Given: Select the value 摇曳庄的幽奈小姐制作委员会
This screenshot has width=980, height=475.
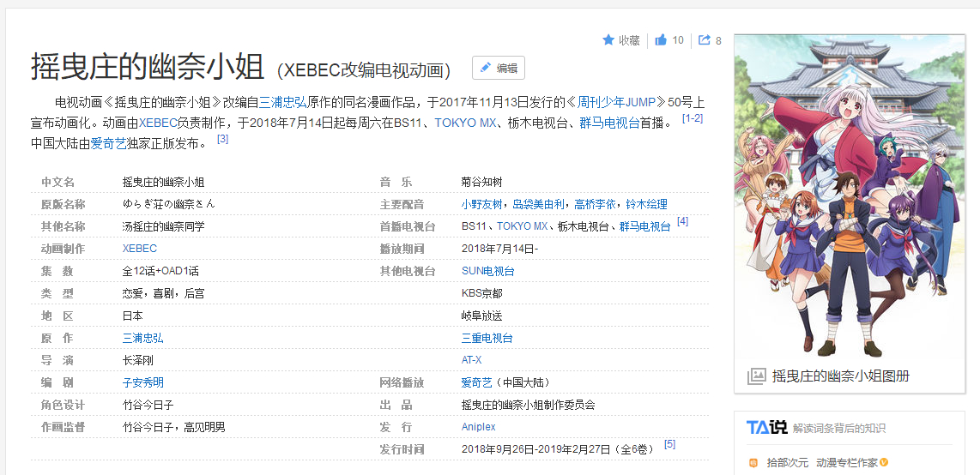Looking at the screenshot, I should [x=528, y=405].
